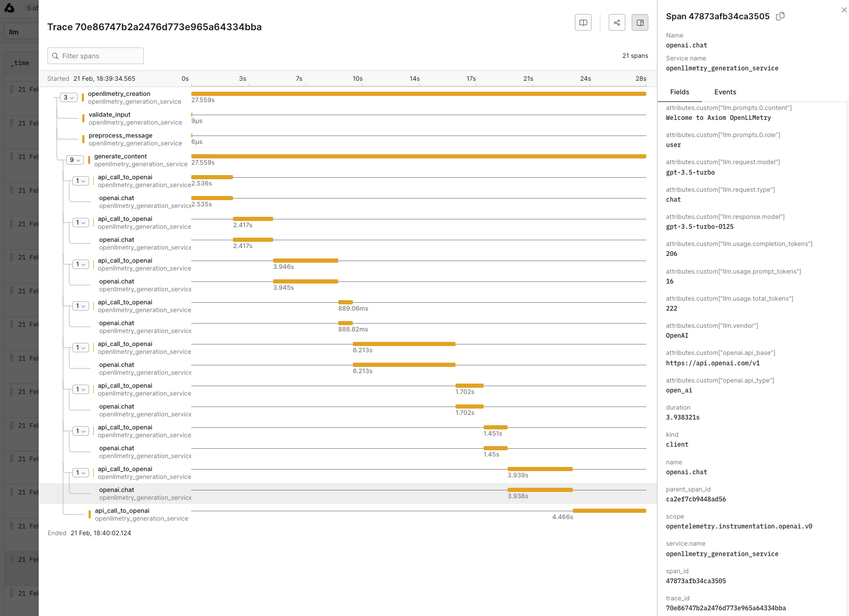Click the Started timestamp 18:39:34.565
849x616 pixels.
pyautogui.click(x=104, y=79)
